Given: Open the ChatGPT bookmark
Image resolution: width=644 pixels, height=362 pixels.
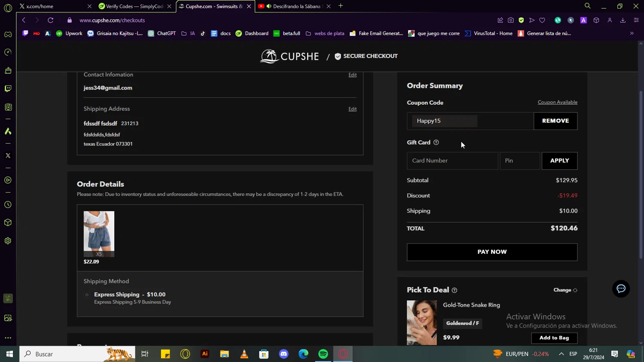Looking at the screenshot, I should [x=162, y=33].
